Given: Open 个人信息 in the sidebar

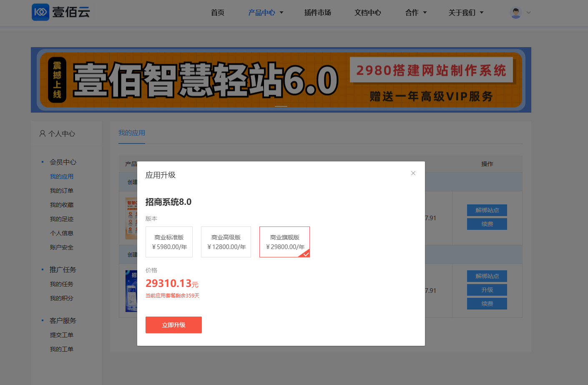Looking at the screenshot, I should tap(62, 233).
